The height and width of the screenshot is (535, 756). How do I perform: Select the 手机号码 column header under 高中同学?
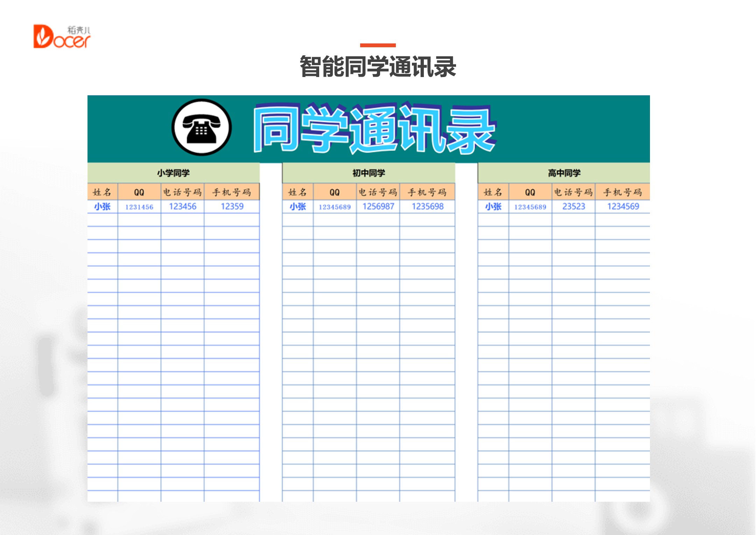point(623,192)
